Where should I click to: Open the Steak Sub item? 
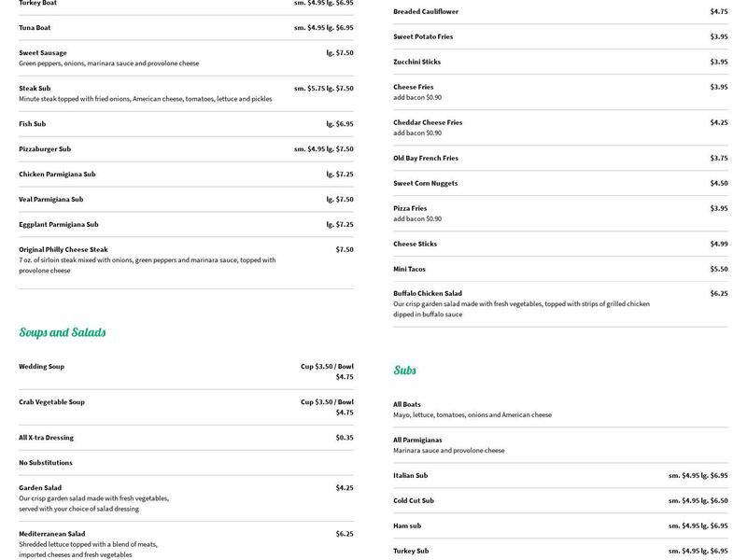coord(35,89)
